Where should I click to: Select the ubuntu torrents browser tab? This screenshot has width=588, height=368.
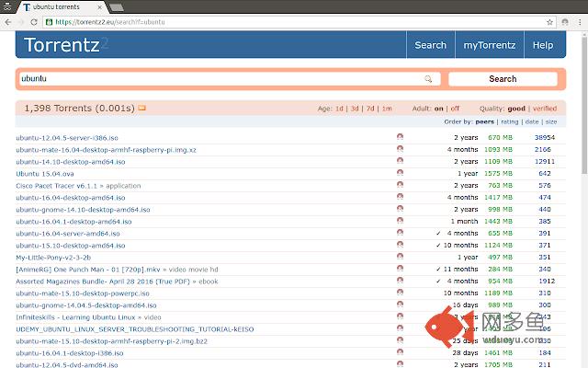(x=60, y=7)
